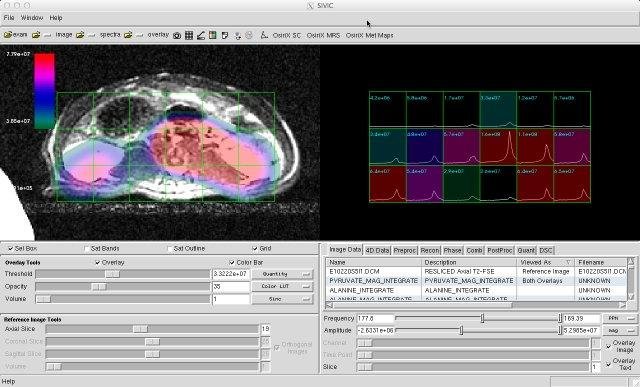640x387 pixels.
Task: Toggle the Overlay Text checkbox
Action: (x=608, y=364)
